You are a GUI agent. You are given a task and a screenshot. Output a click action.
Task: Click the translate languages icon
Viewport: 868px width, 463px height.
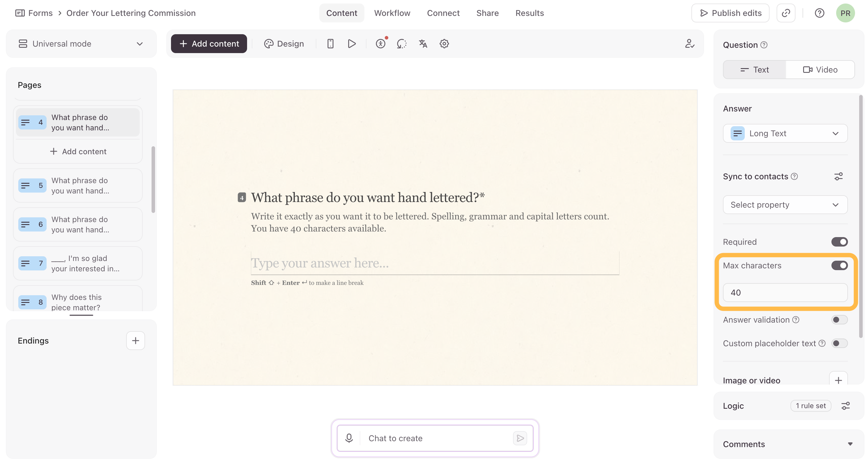pyautogui.click(x=423, y=44)
